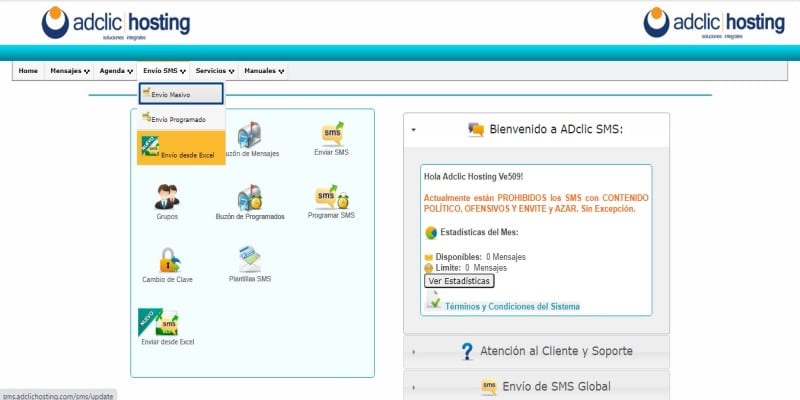Expand the Agenda dropdown menu
This screenshot has width=800, height=400.
(x=115, y=71)
